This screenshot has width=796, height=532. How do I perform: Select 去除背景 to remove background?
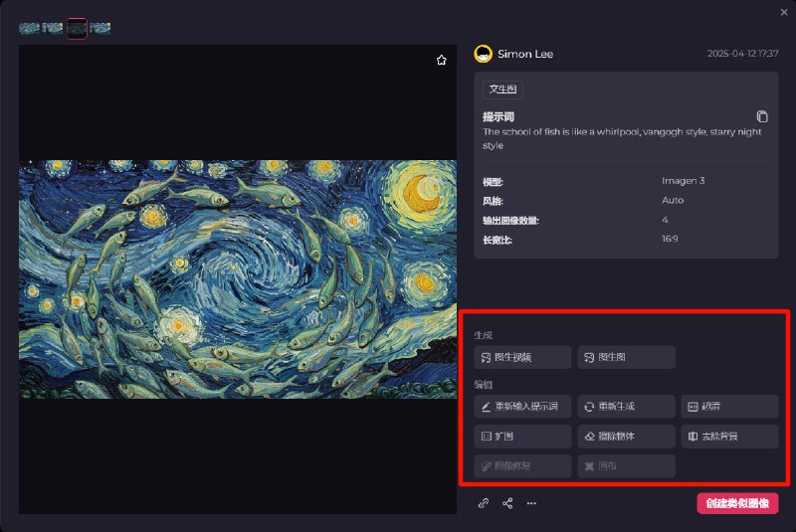729,437
